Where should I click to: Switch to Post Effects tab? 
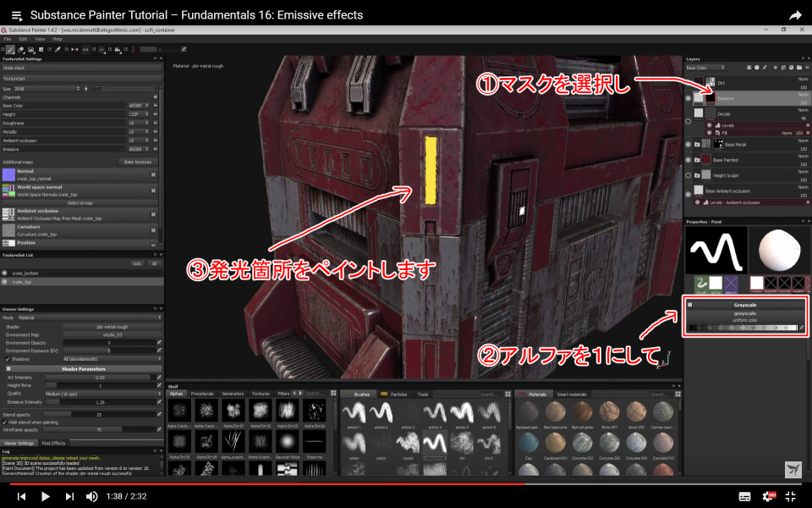(x=53, y=443)
